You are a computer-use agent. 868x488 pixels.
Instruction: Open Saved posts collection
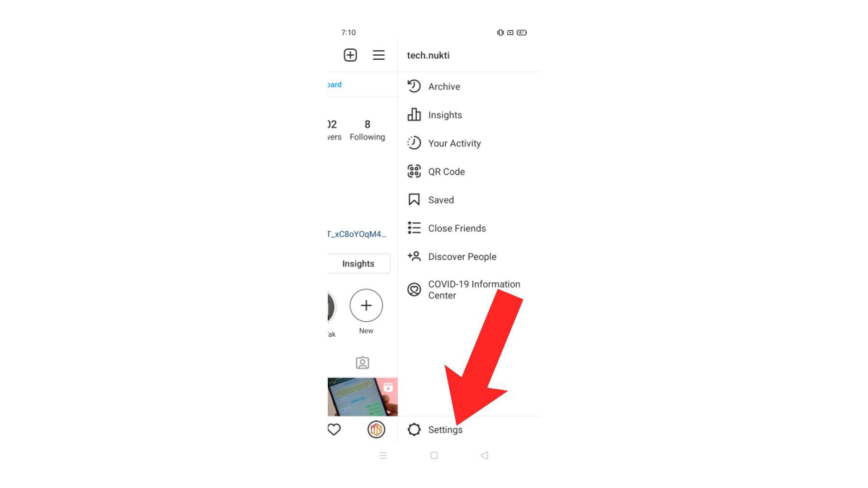pyautogui.click(x=441, y=200)
